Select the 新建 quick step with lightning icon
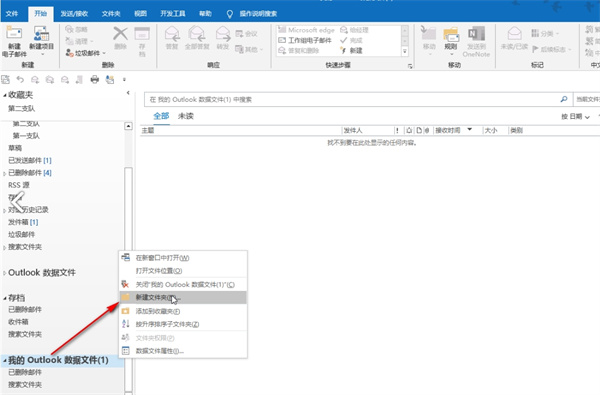The width and height of the screenshot is (600, 395). click(351, 51)
